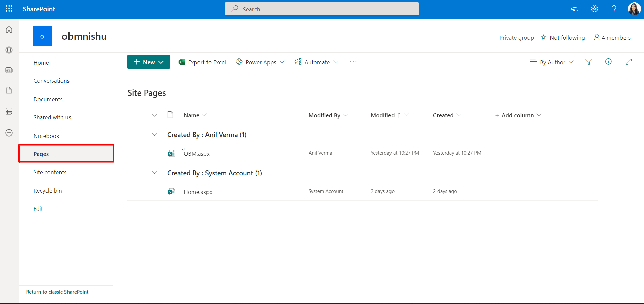Click System Account in Modified By column
The width and height of the screenshot is (644, 304).
(326, 191)
